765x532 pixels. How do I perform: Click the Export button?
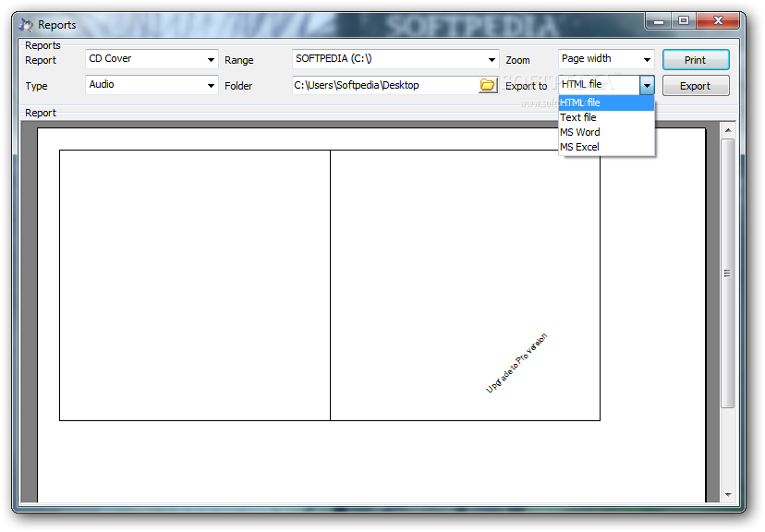[x=696, y=86]
